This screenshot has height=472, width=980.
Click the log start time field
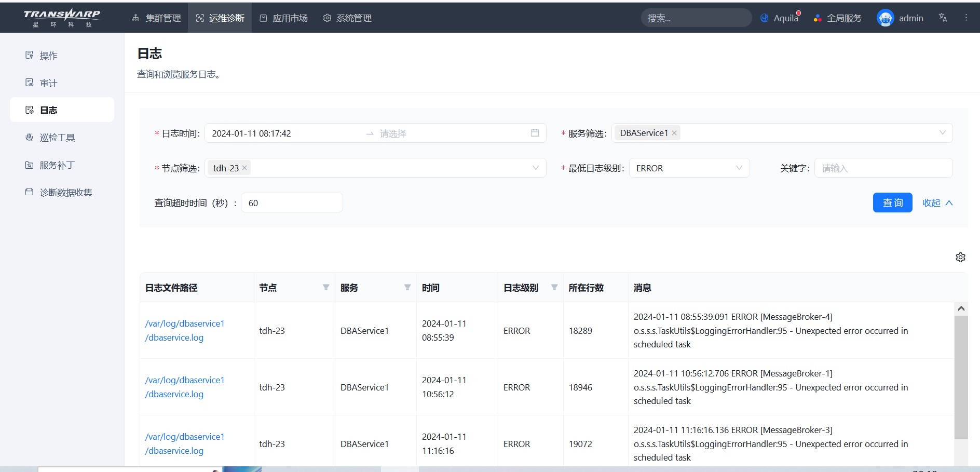(285, 133)
